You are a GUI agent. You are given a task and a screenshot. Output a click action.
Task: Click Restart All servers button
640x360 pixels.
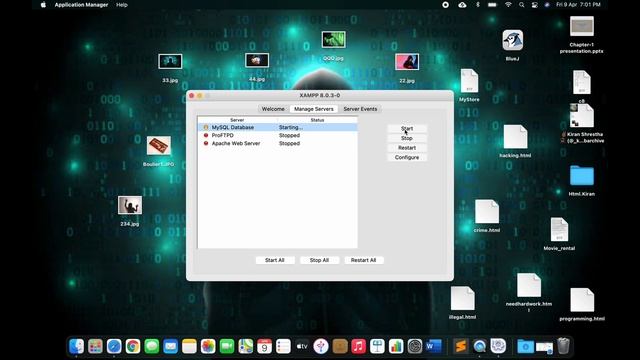(363, 260)
